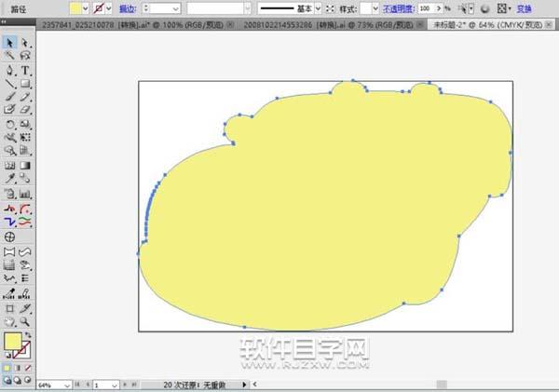Select the Gradient tool
The height and width of the screenshot is (392, 559).
point(25,165)
